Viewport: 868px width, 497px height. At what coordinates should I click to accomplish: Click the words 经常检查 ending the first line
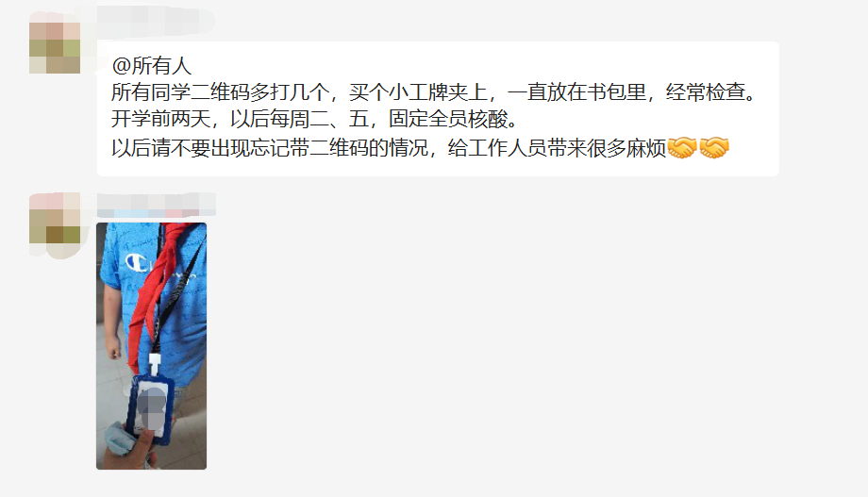[706, 92]
